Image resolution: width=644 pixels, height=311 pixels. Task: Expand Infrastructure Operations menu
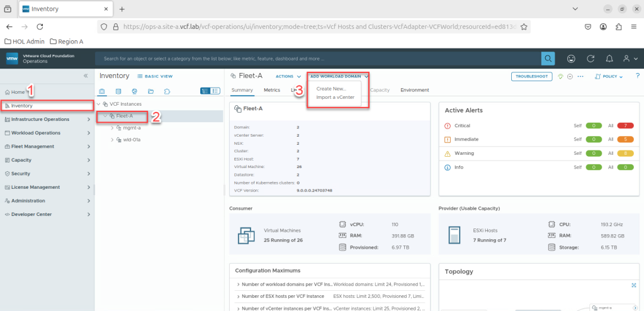point(47,119)
